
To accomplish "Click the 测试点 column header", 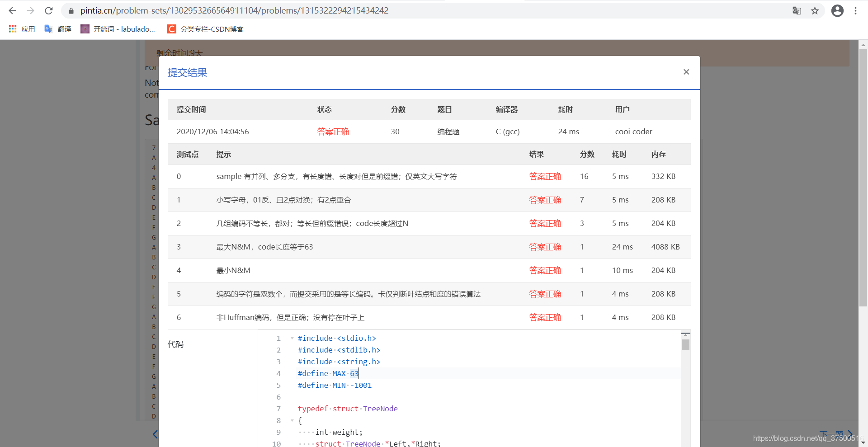I will point(188,154).
